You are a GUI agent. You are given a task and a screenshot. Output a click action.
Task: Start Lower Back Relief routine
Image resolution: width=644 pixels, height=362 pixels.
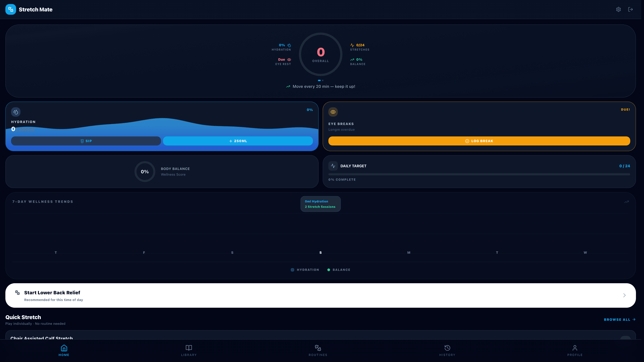(x=320, y=295)
